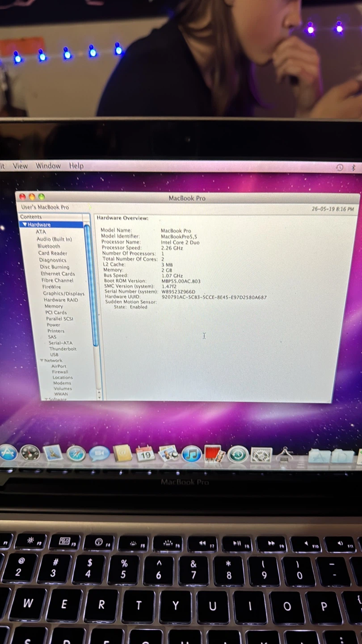
Task: Launch Safari from the Dock
Action: click(76, 454)
